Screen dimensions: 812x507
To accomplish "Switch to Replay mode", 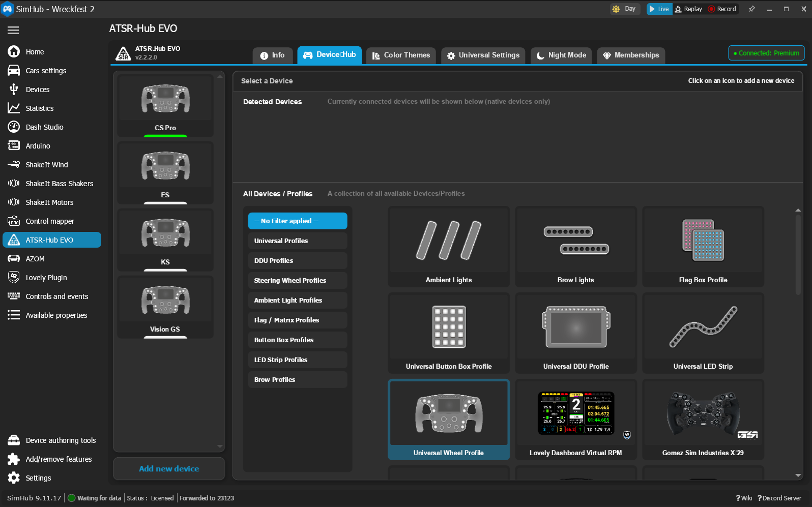I will [688, 9].
